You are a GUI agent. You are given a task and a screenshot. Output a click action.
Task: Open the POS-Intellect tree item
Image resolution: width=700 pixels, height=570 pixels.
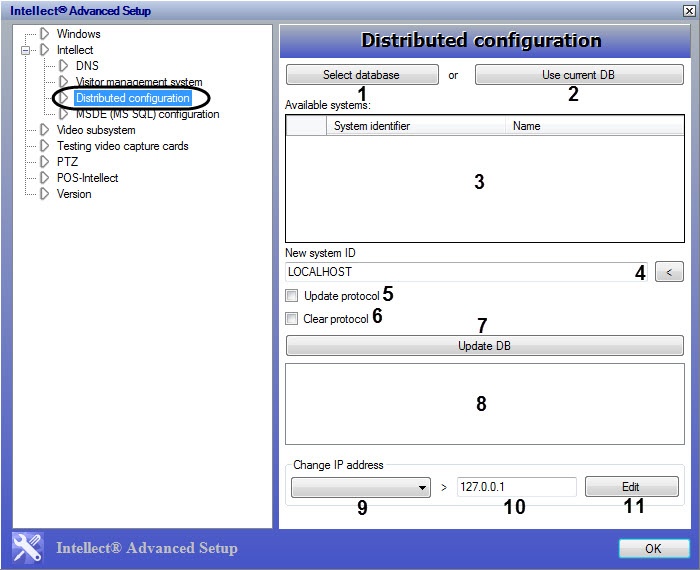pos(88,178)
